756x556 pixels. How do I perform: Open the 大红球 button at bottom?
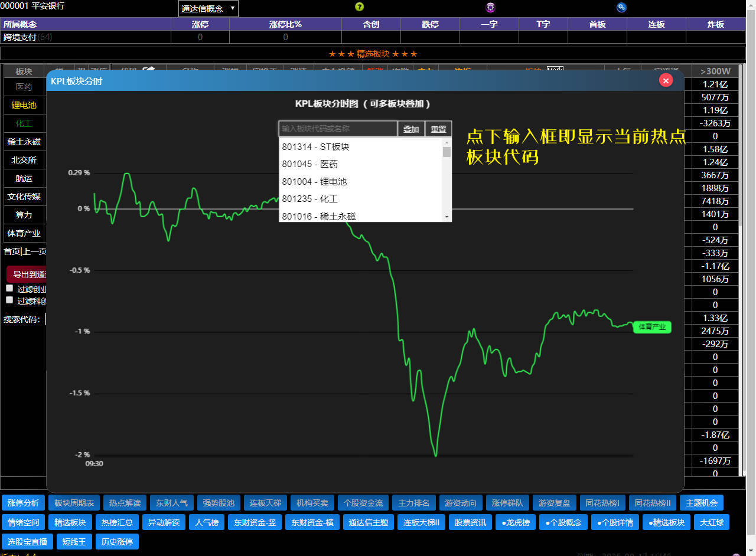coord(711,522)
